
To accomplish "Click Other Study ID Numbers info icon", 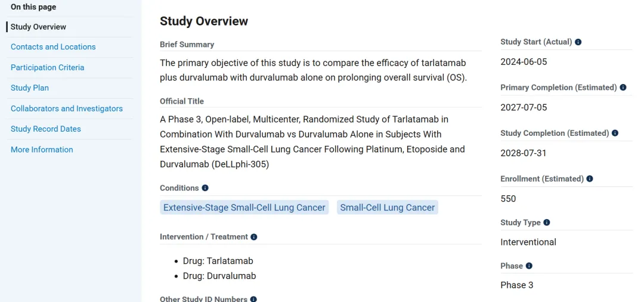I will (x=253, y=299).
